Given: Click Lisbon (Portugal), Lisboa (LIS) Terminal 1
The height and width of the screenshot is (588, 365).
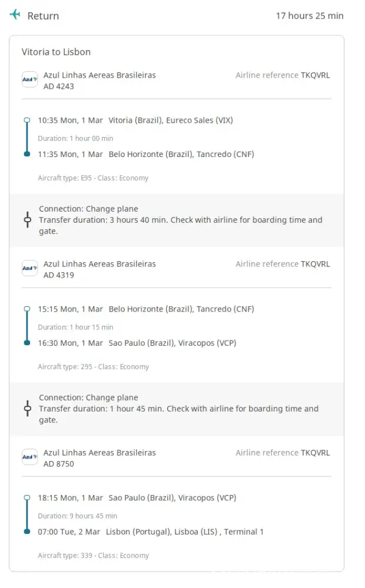Looking at the screenshot, I should (x=185, y=532).
